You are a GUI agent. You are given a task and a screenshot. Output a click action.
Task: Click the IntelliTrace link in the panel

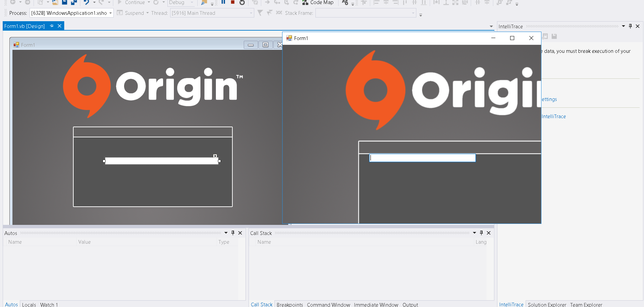(554, 116)
